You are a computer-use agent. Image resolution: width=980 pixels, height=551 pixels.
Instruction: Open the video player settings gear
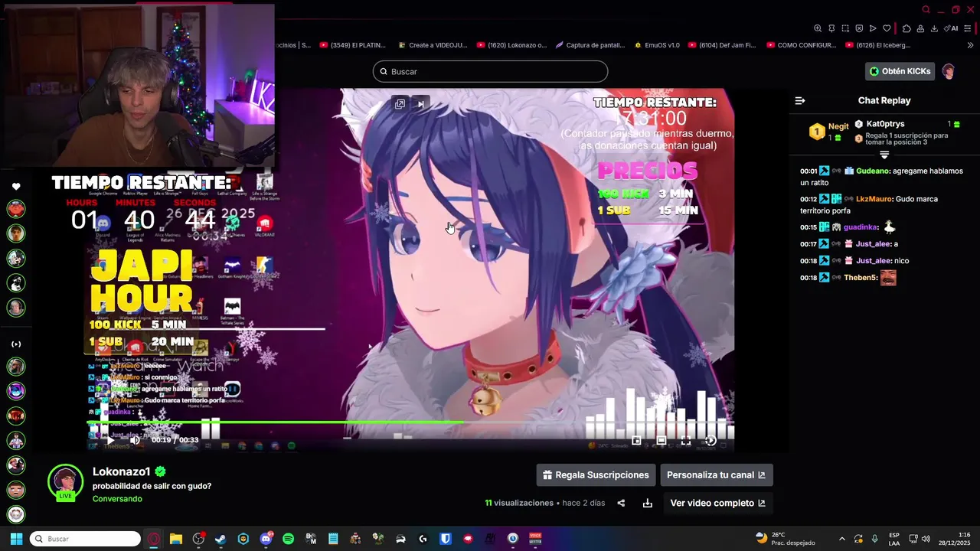coord(710,441)
